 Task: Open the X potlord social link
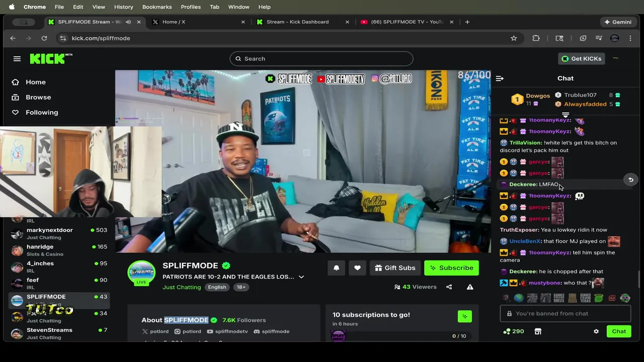(155, 331)
